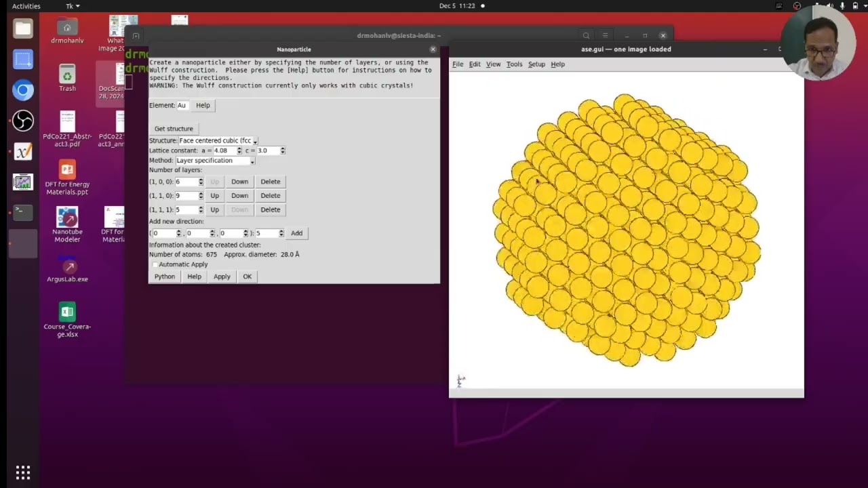Click Add to insert new direction

click(x=296, y=233)
